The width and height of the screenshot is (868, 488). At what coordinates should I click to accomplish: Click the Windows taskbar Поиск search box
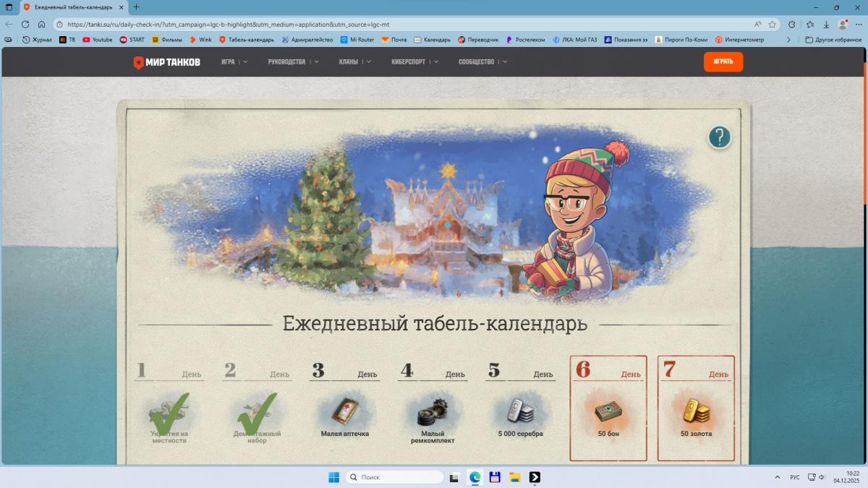pos(394,477)
